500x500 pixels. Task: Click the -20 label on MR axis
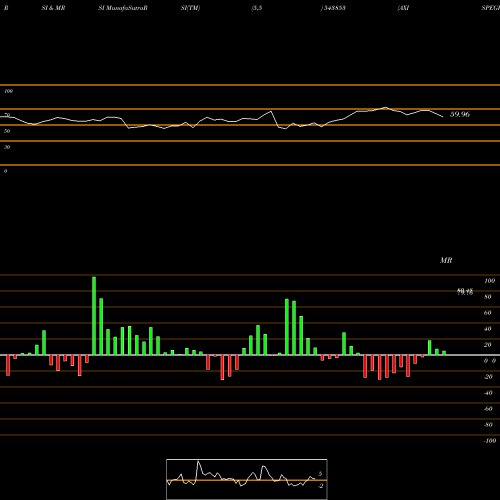click(488, 377)
